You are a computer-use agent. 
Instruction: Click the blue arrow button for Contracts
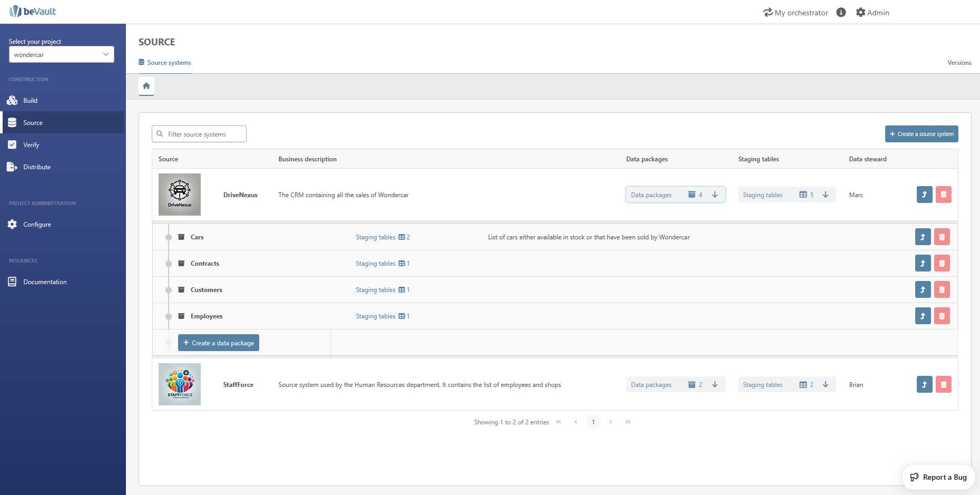click(x=923, y=264)
